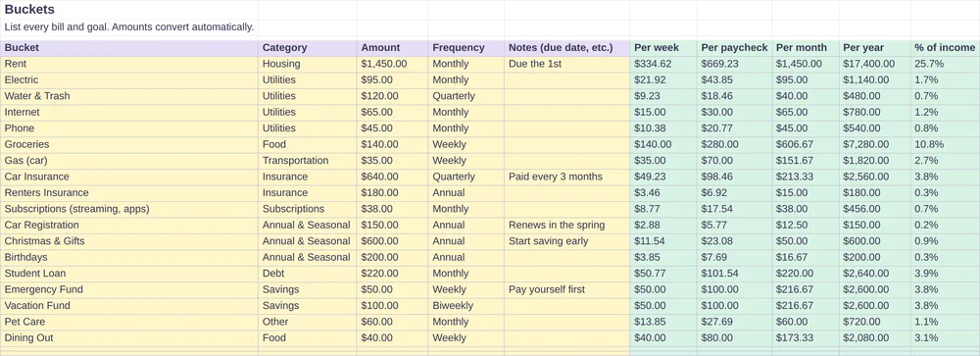Select the 'Renews in the spring' note
980x356 pixels.
pyautogui.click(x=566, y=226)
